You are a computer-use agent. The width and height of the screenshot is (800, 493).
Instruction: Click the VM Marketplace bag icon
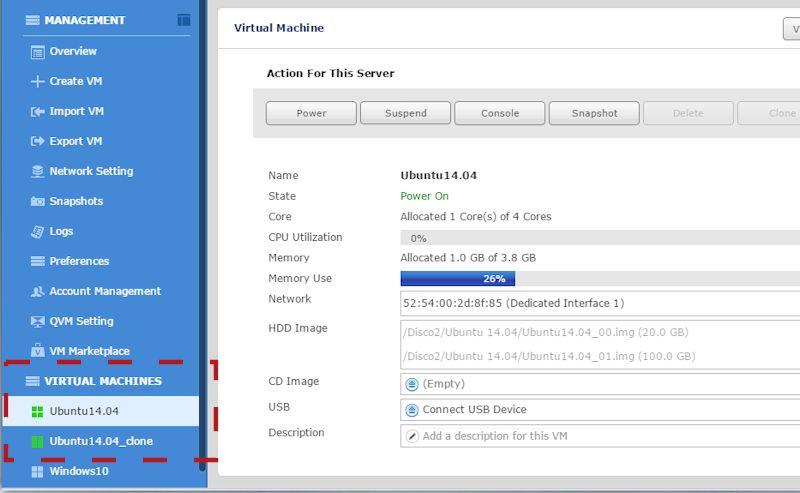pyautogui.click(x=37, y=351)
